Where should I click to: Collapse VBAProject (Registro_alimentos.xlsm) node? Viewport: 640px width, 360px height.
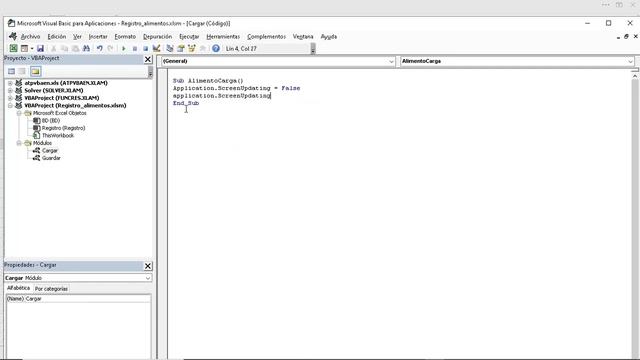click(x=10, y=106)
